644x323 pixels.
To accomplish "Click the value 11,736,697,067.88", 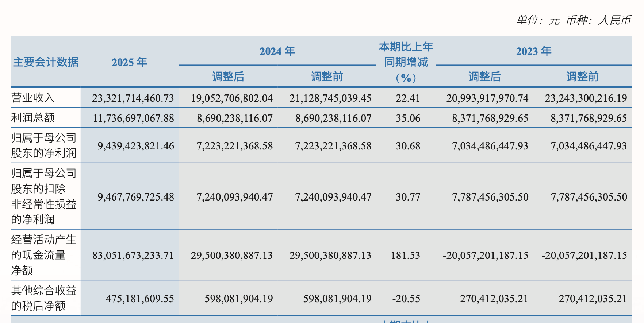I will click(x=133, y=118).
